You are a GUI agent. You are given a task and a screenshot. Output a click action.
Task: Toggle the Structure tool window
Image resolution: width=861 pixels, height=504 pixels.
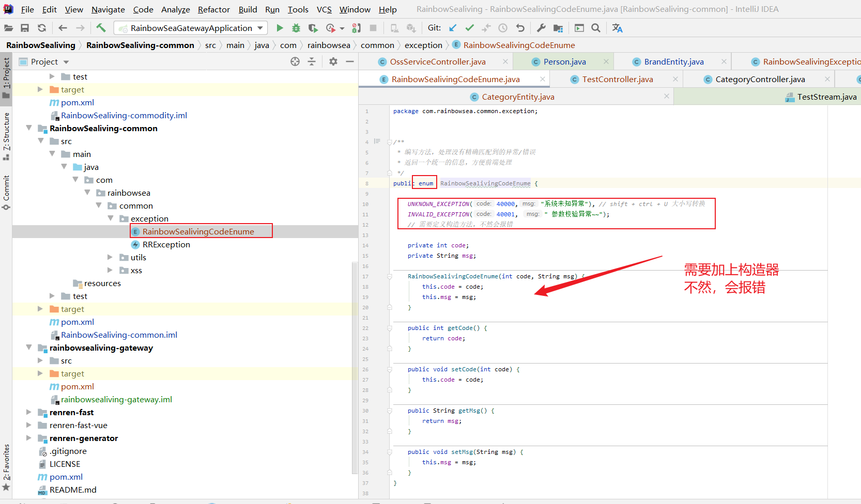pos(6,136)
